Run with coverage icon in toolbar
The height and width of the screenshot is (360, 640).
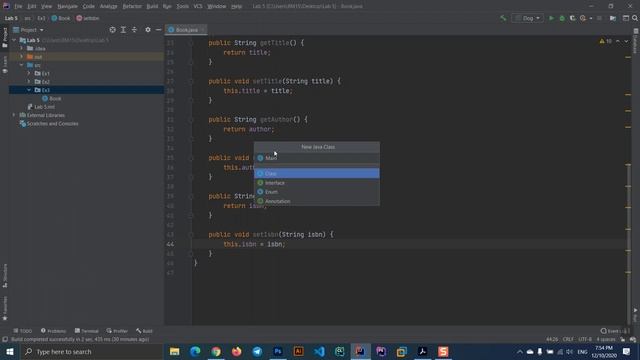572,18
